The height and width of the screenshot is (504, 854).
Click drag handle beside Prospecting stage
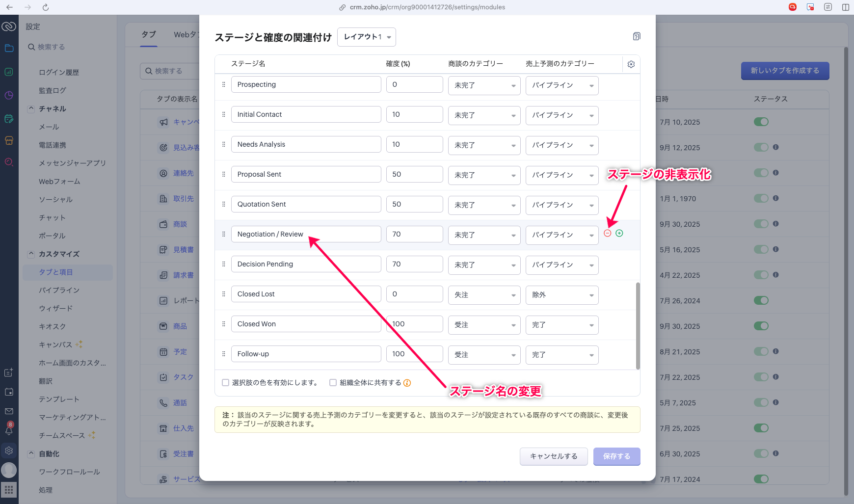pos(224,84)
